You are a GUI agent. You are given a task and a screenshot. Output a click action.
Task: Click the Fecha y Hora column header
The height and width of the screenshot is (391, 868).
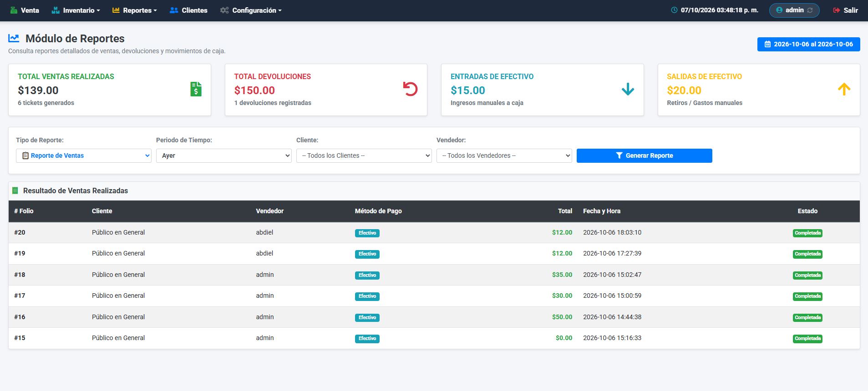point(602,211)
